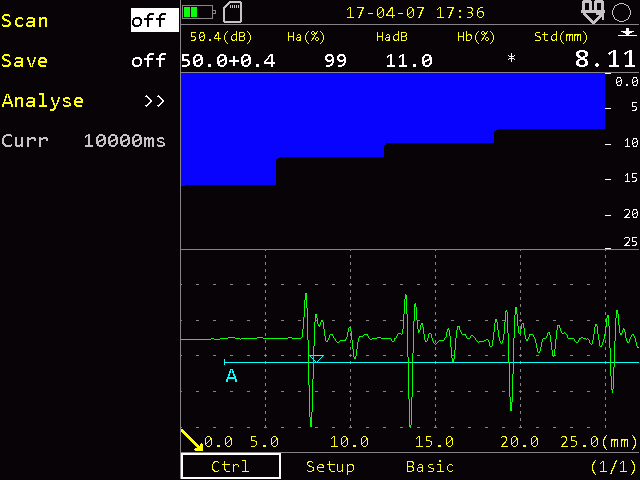640x480 pixels.
Task: Open the Curr 10000ms setting
Action: (x=83, y=141)
